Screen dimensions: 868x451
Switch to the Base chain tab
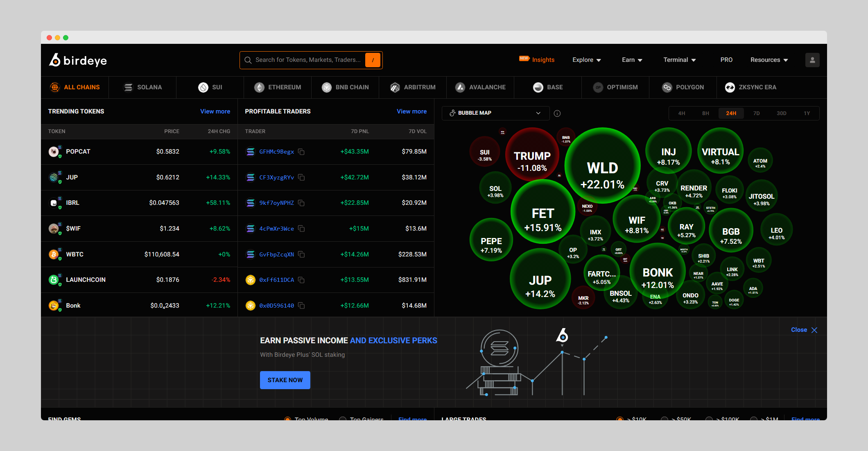pyautogui.click(x=548, y=87)
